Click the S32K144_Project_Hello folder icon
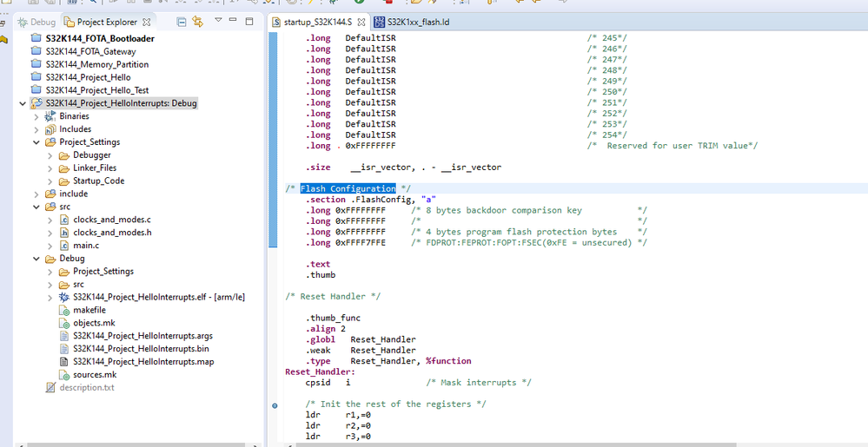The image size is (868, 447). pos(36,77)
